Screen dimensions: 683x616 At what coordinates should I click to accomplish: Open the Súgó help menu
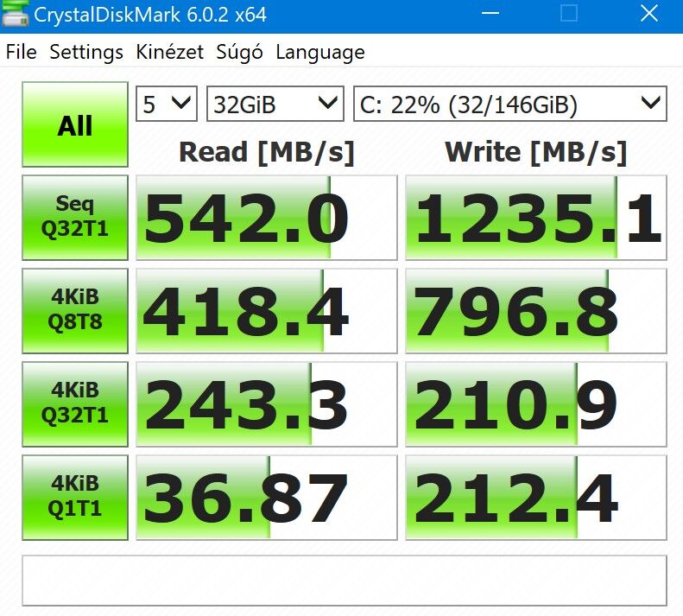(239, 53)
